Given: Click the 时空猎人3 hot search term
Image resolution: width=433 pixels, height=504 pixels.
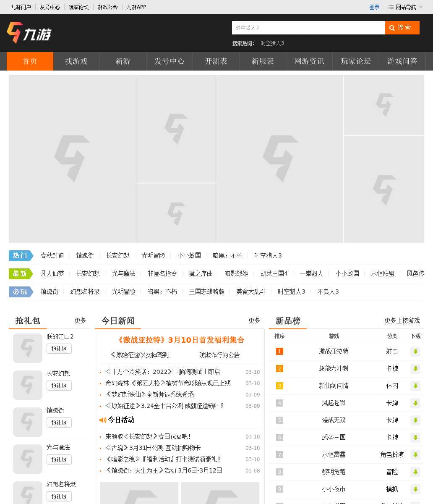Looking at the screenshot, I should 272,43.
